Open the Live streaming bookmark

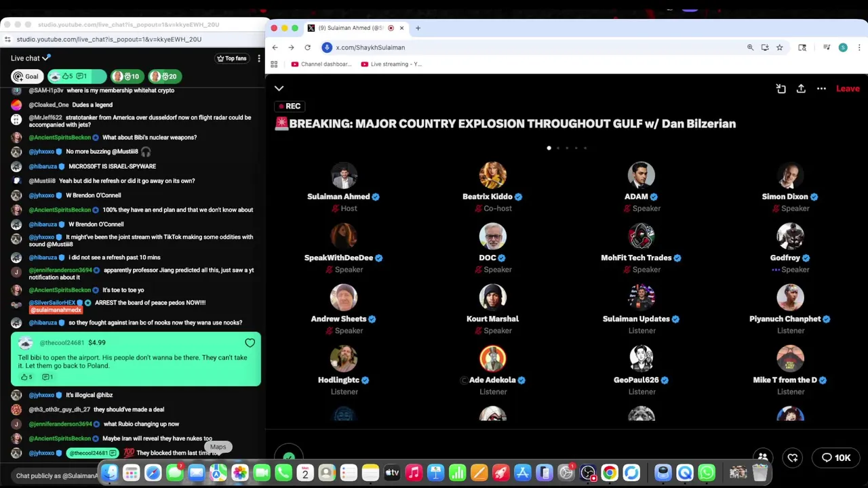[x=391, y=64]
